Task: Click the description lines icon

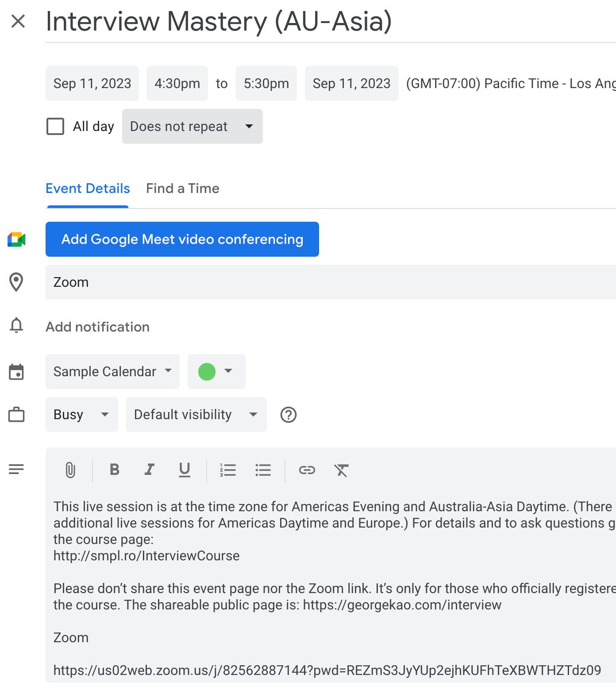Action: [16, 469]
